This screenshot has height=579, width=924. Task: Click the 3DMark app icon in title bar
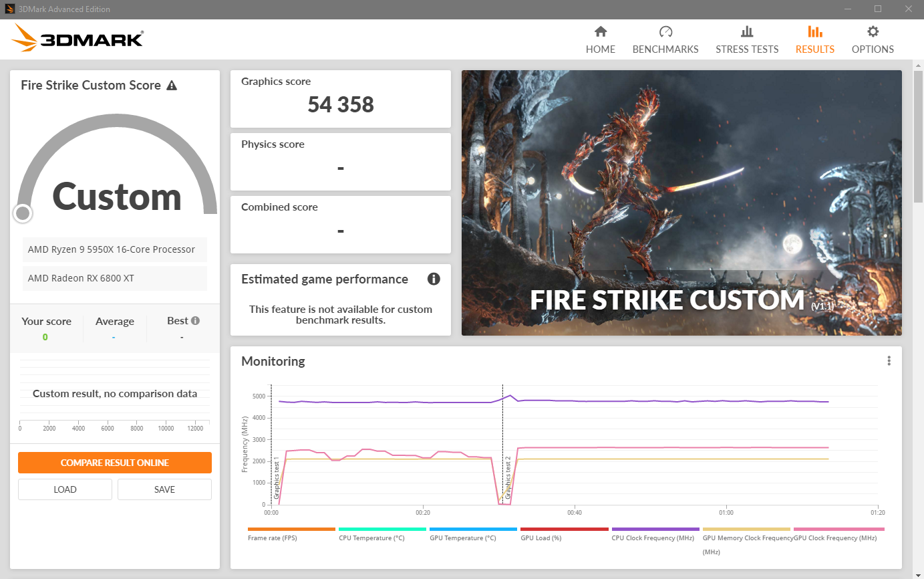tap(11, 9)
